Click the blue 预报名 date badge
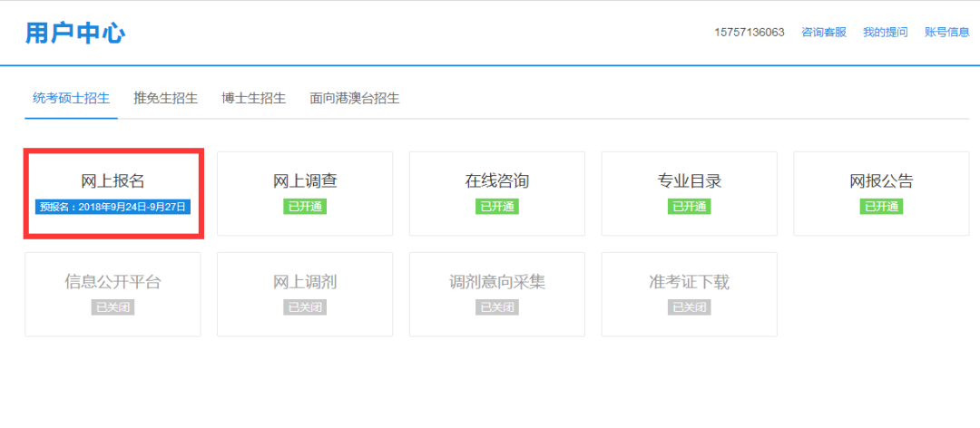This screenshot has width=980, height=428. pos(113,207)
